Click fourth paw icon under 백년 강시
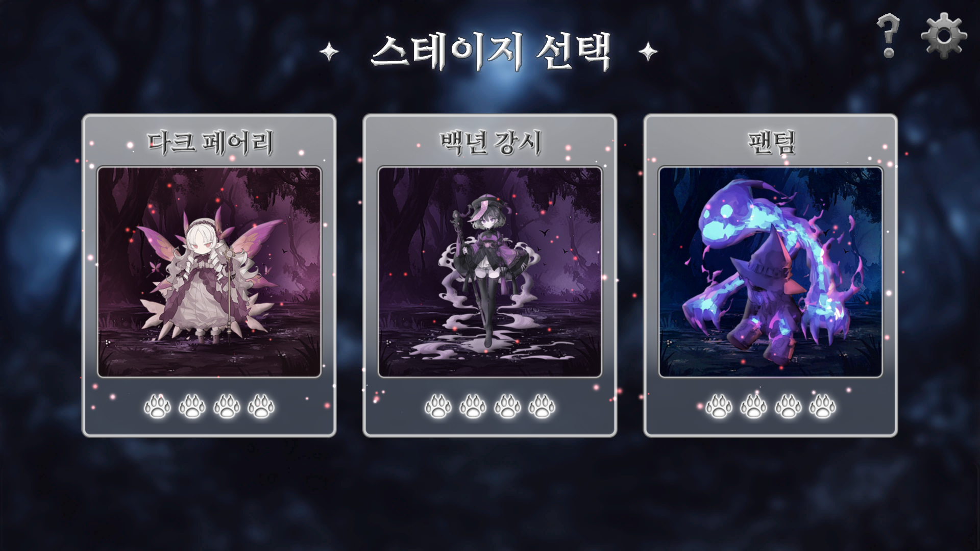This screenshot has height=551, width=980. [x=542, y=407]
